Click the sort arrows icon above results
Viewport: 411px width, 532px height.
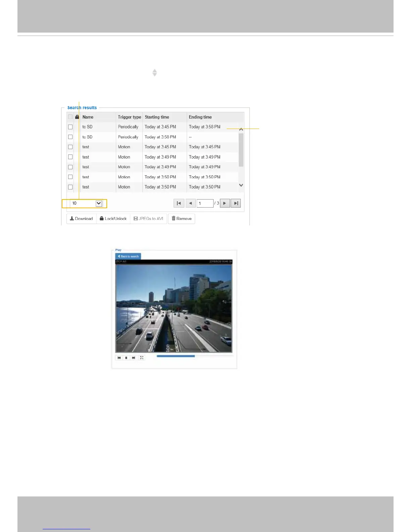click(x=154, y=73)
